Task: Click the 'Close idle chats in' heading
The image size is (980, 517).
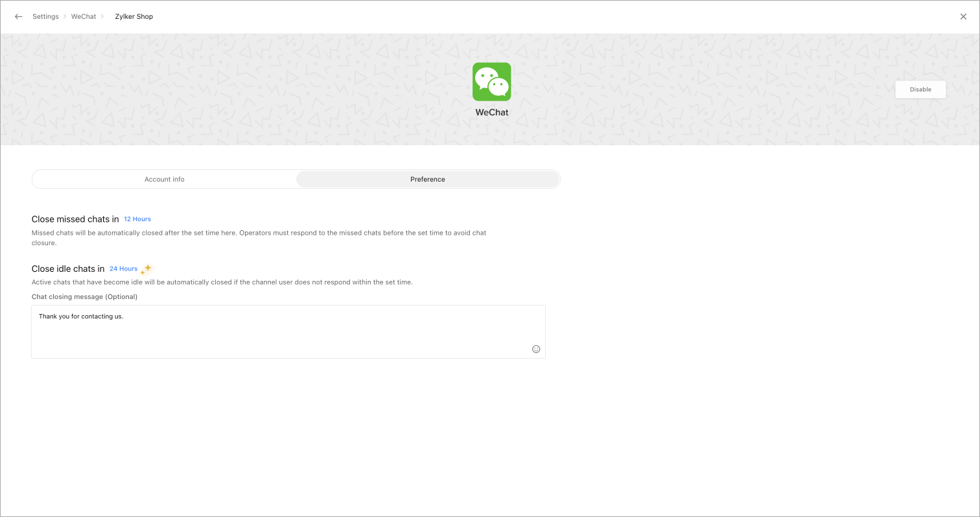Action: (x=68, y=269)
